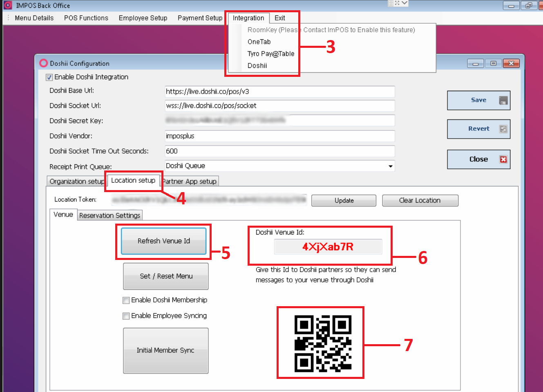Select the Venue tab
This screenshot has width=543, height=392.
pos(63,215)
